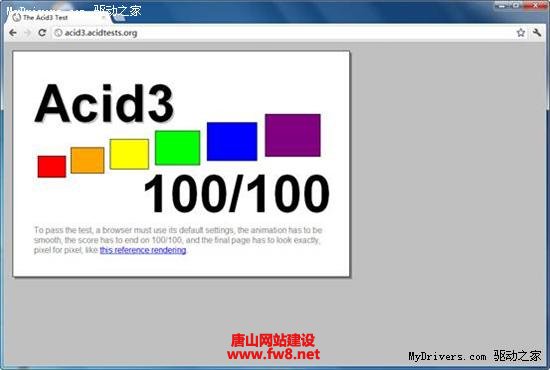Maximize the browser window
Viewport: 550px width, 370px height.
pyautogui.click(x=517, y=5)
